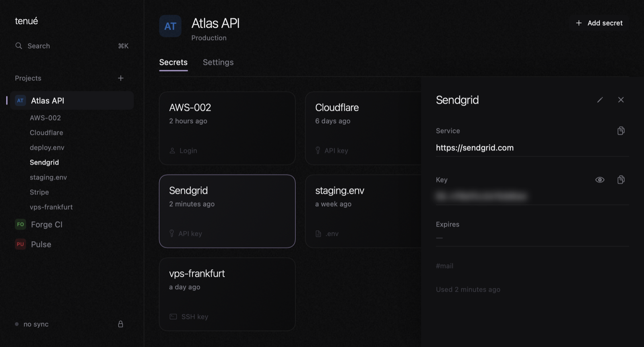Click the Production environment label

209,38
